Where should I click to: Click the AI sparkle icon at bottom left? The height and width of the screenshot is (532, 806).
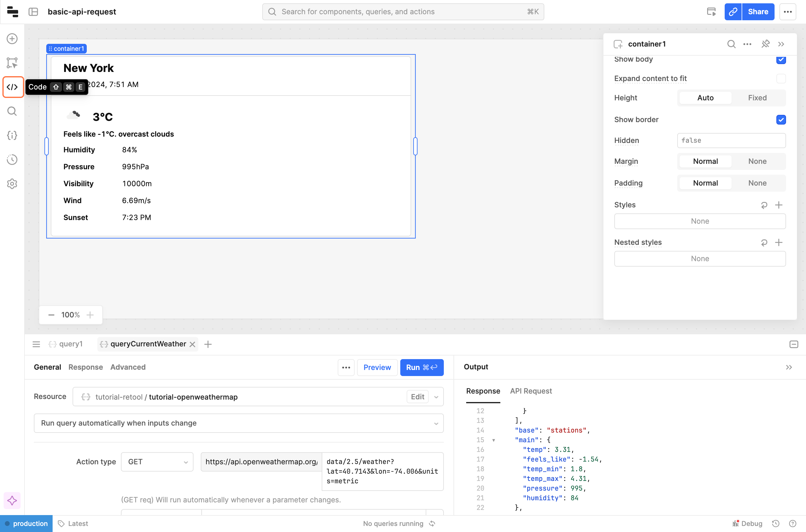pos(12,501)
